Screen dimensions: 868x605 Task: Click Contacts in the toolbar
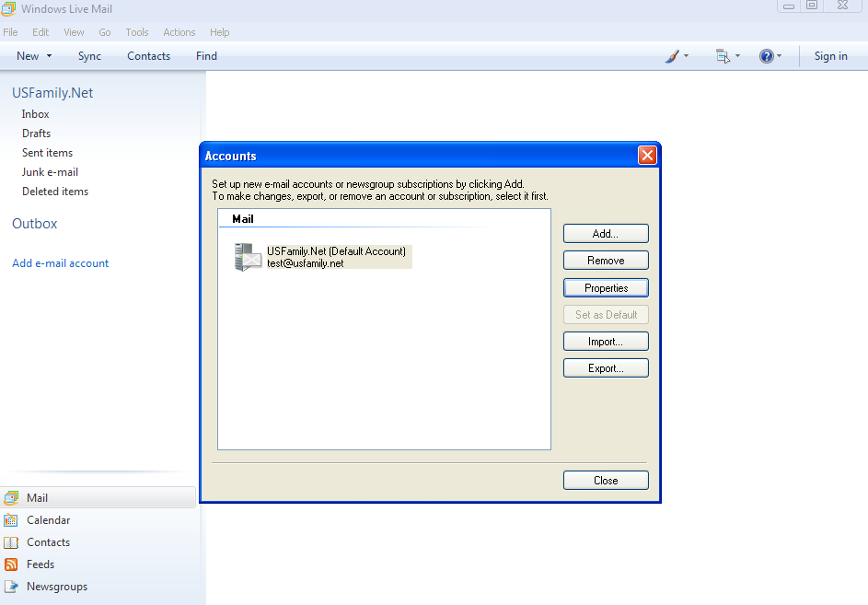149,56
